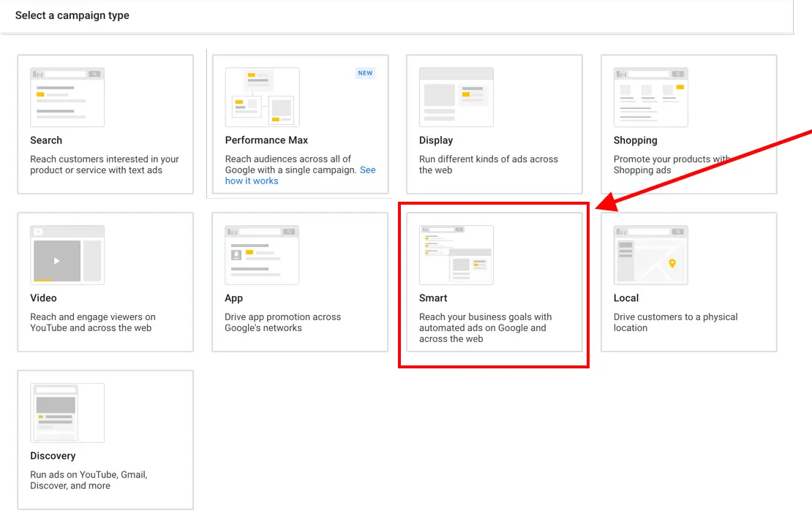Select the Search campaign illustration icon
The height and width of the screenshot is (516, 812).
click(x=67, y=97)
